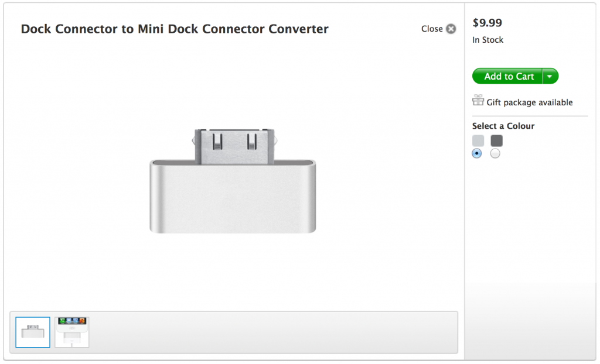Click the gift box icon
The height and width of the screenshot is (364, 600).
pos(478,101)
